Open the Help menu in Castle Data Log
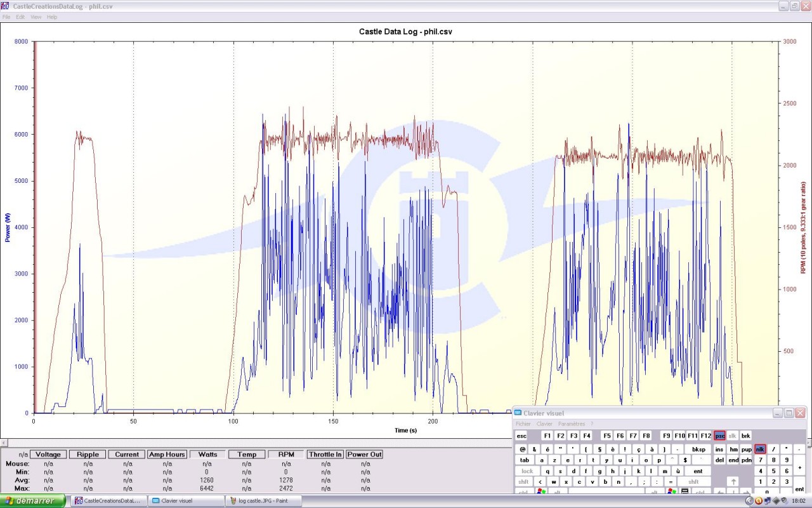 [52, 17]
